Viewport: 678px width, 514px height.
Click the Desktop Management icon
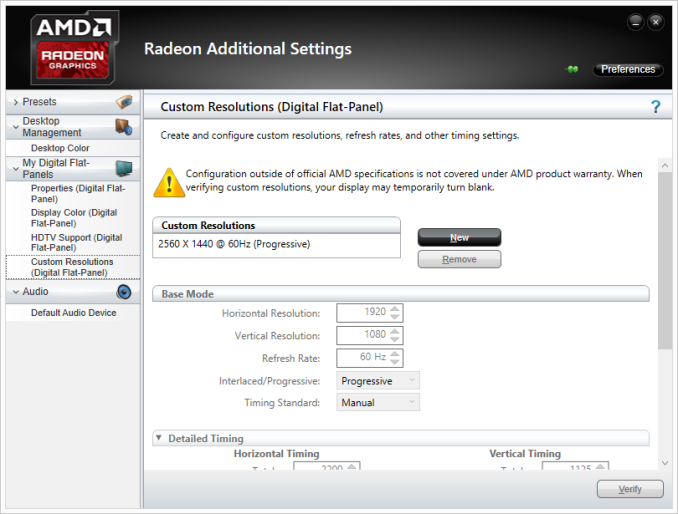click(x=124, y=127)
